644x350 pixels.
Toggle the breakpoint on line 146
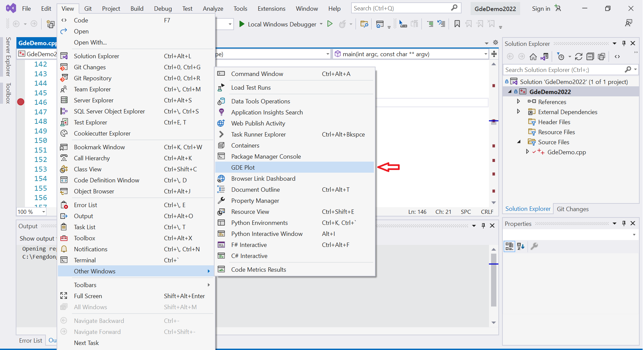pos(21,102)
